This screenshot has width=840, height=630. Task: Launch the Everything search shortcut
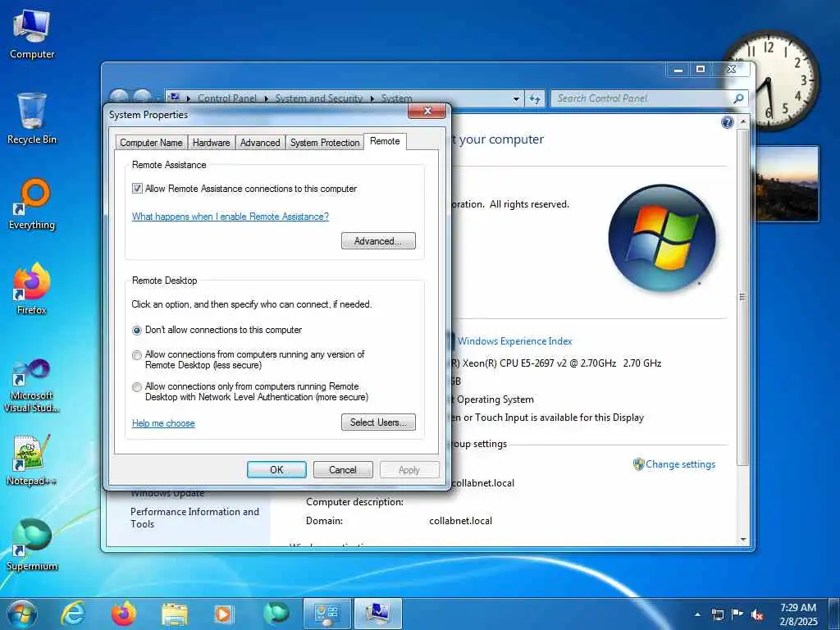tap(32, 204)
